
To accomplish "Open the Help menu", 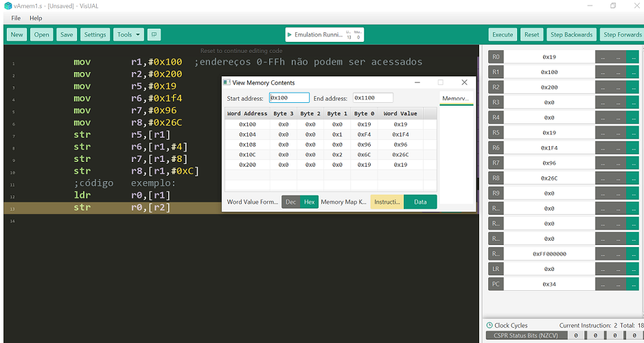I will (36, 18).
